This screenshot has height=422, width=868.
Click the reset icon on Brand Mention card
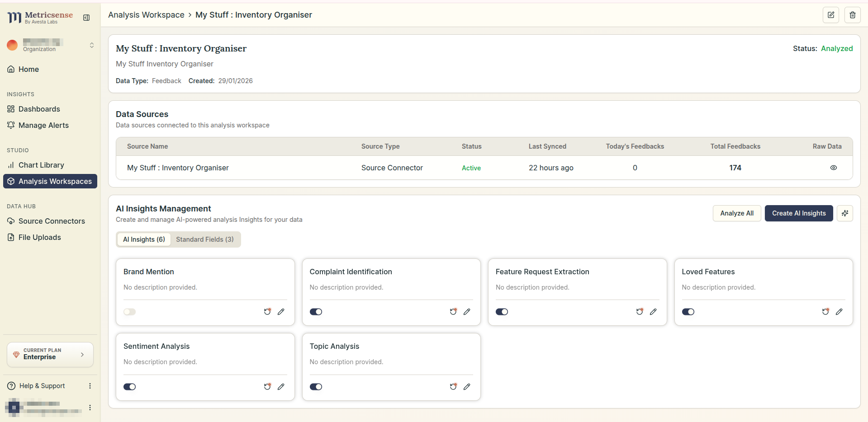point(267,311)
